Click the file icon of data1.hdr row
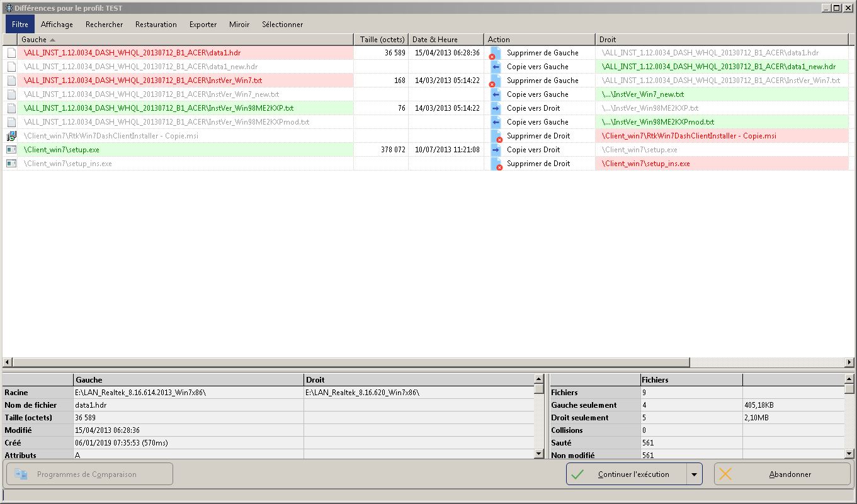 click(x=11, y=53)
